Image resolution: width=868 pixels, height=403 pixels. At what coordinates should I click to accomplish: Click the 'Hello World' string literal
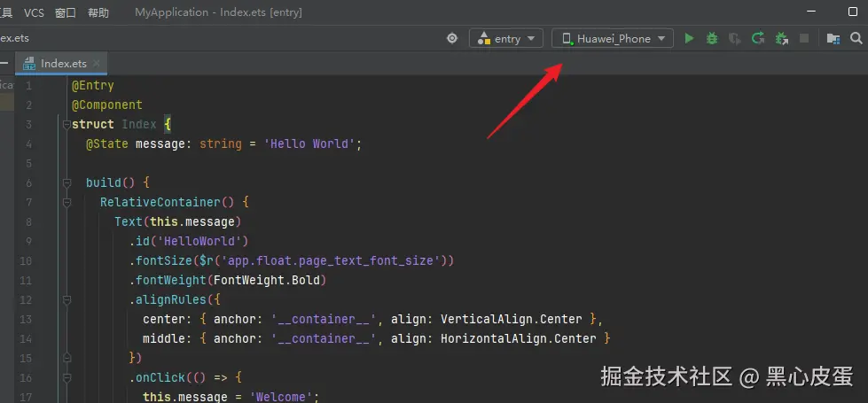click(309, 143)
